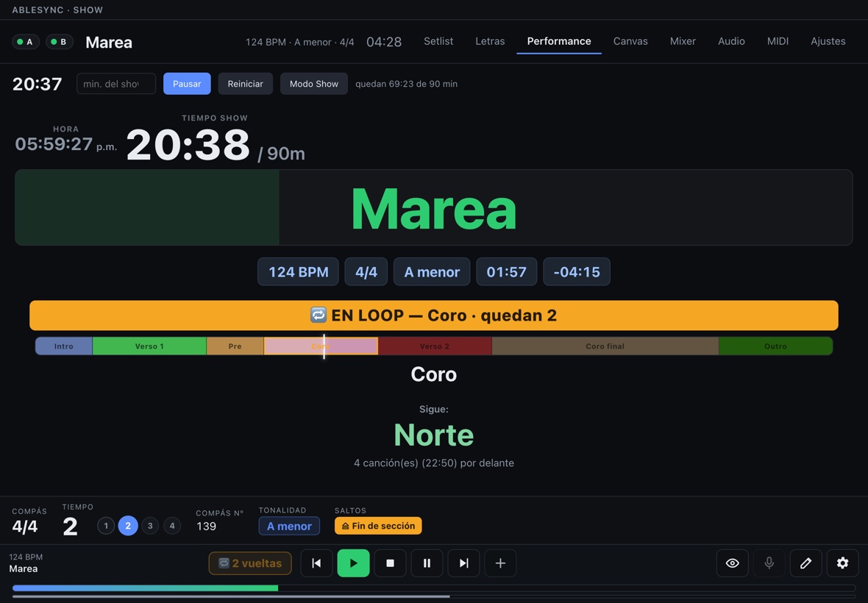Select beat 4 indicator
This screenshot has width=868, height=603.
172,526
